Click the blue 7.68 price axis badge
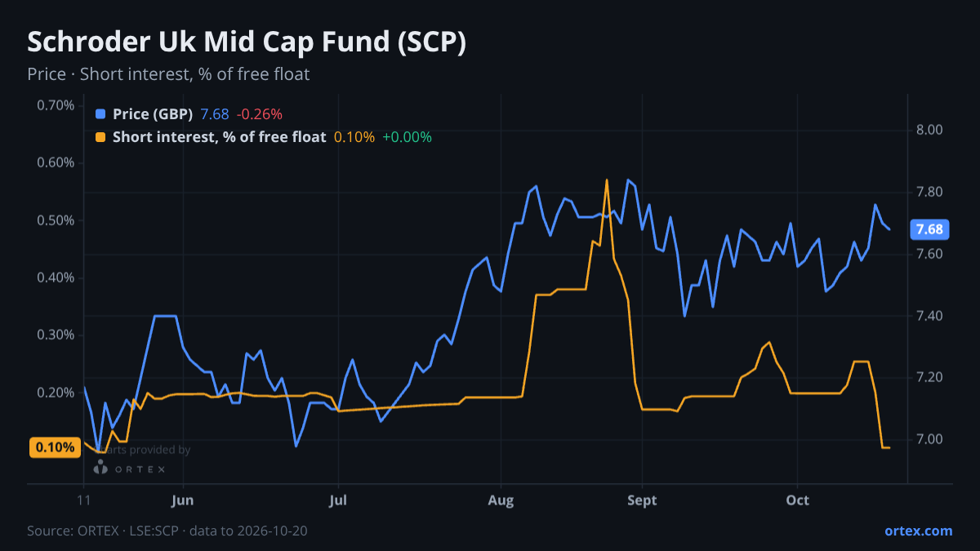The height and width of the screenshot is (551, 980). pyautogui.click(x=929, y=229)
